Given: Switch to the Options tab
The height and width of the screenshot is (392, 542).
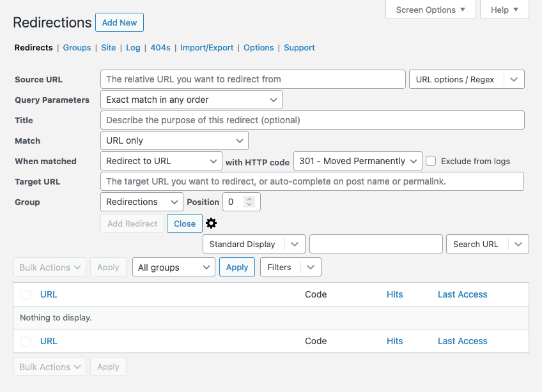Looking at the screenshot, I should pyautogui.click(x=259, y=47).
